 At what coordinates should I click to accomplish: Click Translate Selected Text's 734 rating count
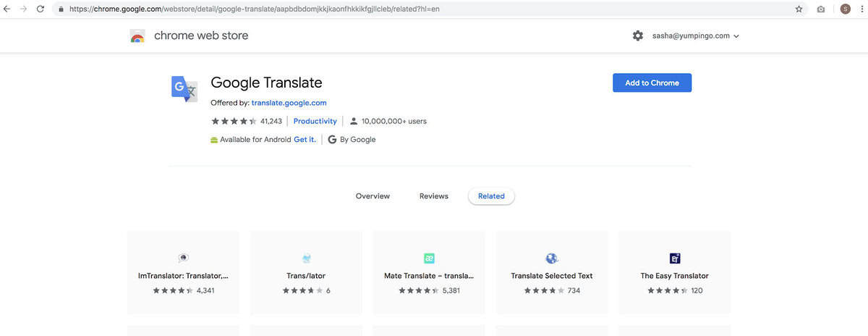tap(574, 290)
